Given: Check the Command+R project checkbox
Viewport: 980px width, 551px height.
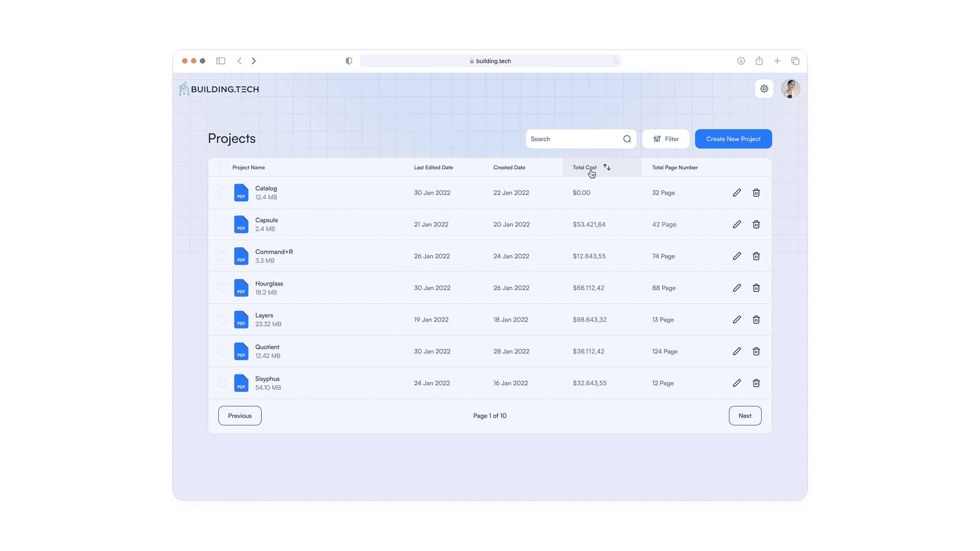Looking at the screenshot, I should click(x=223, y=256).
